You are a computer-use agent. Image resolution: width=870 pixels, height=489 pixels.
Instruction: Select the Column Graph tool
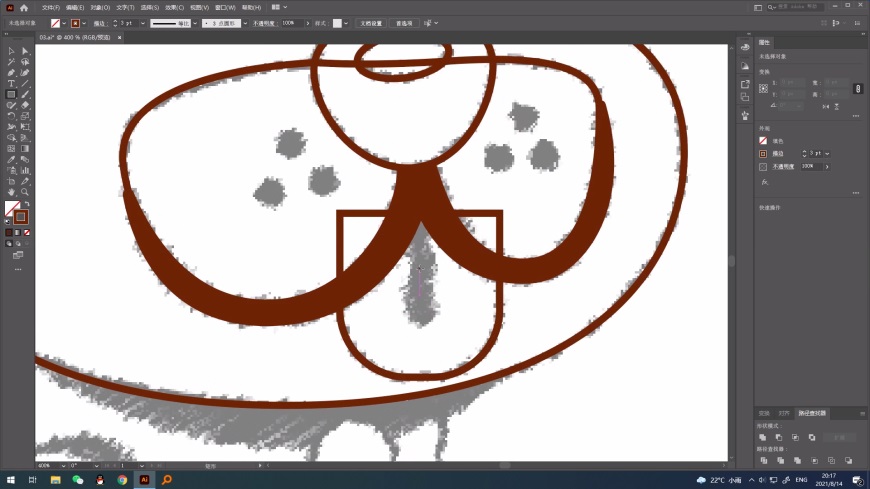[25, 170]
